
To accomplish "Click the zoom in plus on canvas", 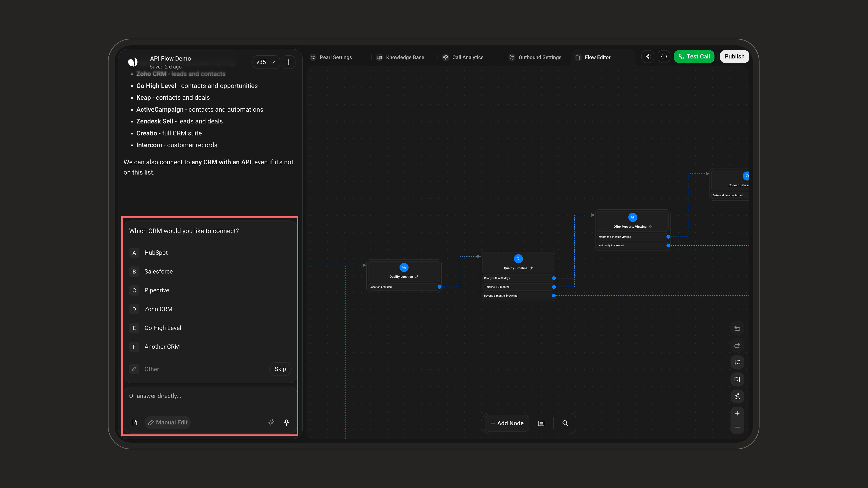I will click(737, 414).
